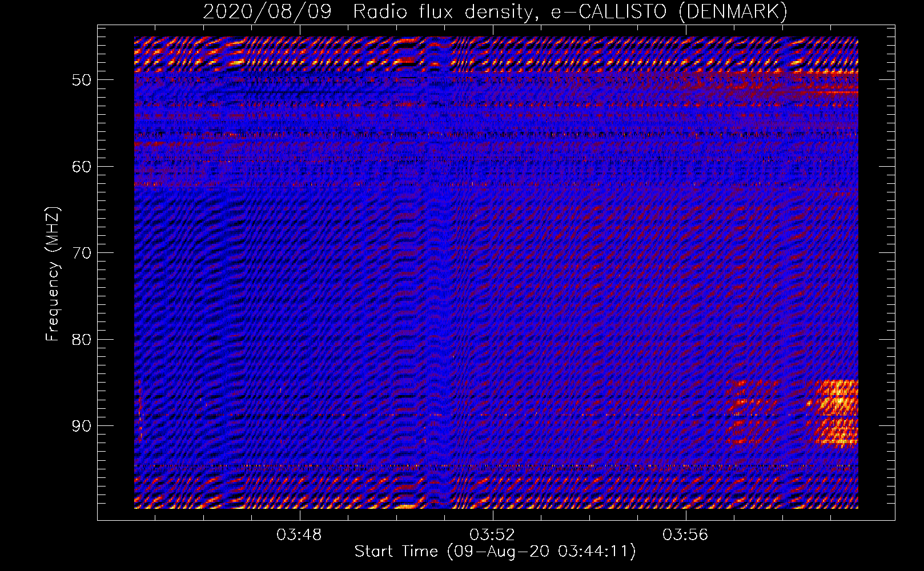Image resolution: width=924 pixels, height=571 pixels.
Task: Click the 03:52 time tick label
Action: 492,534
